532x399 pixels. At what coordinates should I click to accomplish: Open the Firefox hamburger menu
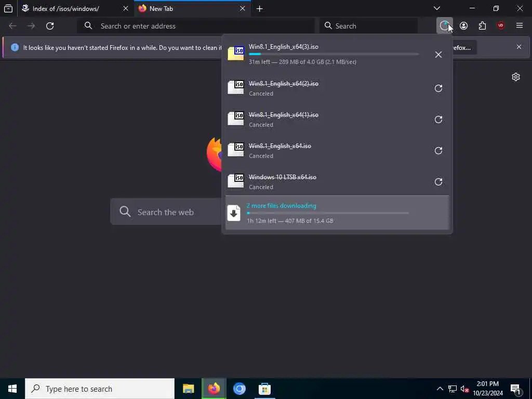(x=520, y=26)
